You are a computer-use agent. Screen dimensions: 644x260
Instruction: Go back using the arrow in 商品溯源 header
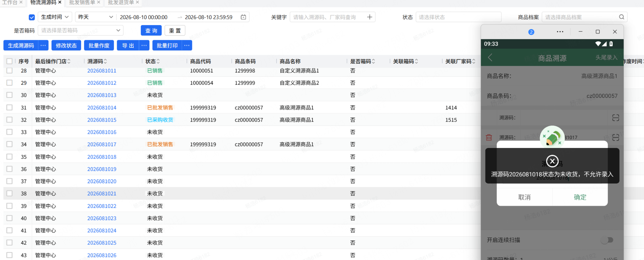tap(490, 57)
